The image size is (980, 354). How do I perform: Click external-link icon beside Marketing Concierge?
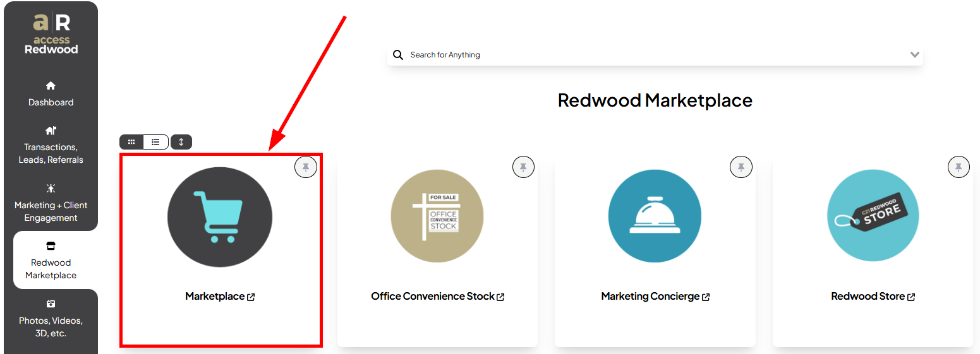pyautogui.click(x=706, y=297)
